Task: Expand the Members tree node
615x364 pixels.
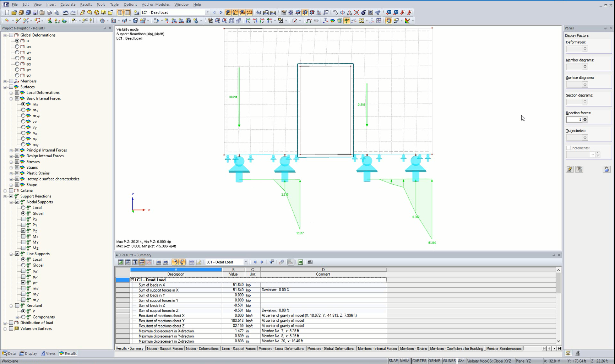Action: [x=5, y=81]
